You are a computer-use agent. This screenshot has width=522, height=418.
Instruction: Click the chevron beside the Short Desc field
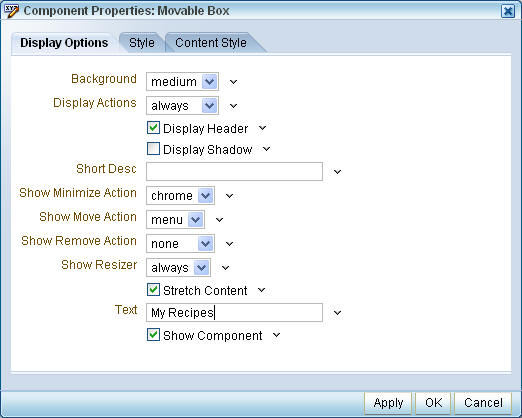[x=337, y=172]
